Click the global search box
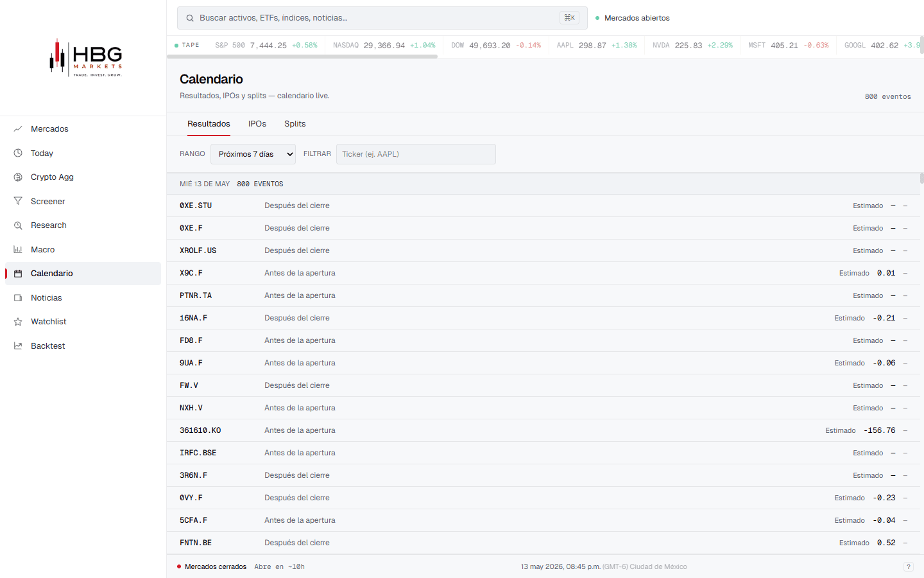 click(x=382, y=18)
